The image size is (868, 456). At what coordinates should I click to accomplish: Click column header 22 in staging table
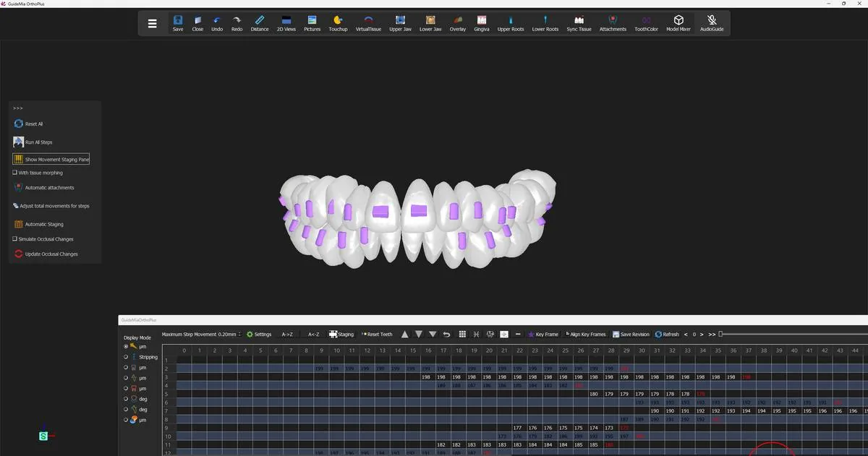(519, 350)
